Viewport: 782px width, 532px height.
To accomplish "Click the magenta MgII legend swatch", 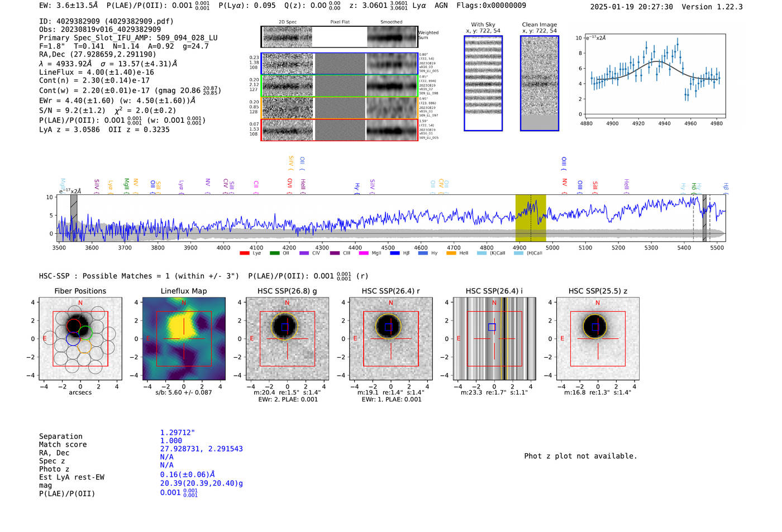I will coord(364,253).
